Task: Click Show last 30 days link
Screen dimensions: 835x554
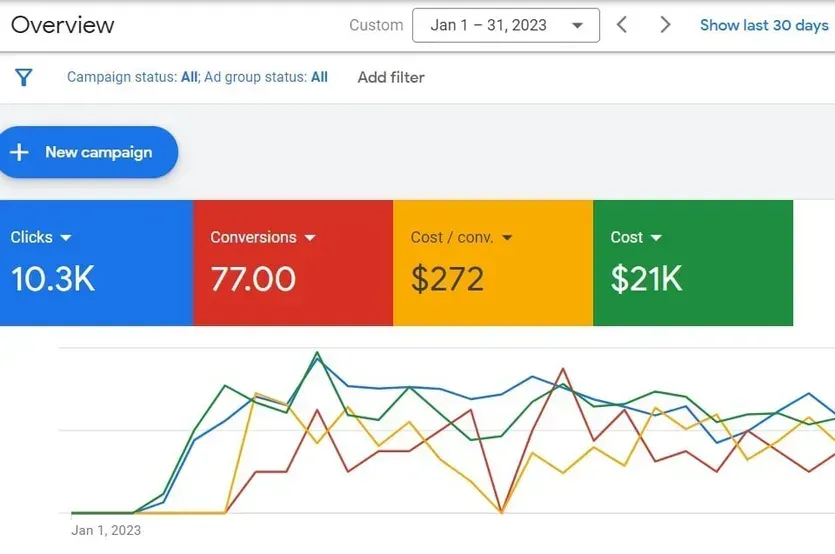Action: point(764,25)
